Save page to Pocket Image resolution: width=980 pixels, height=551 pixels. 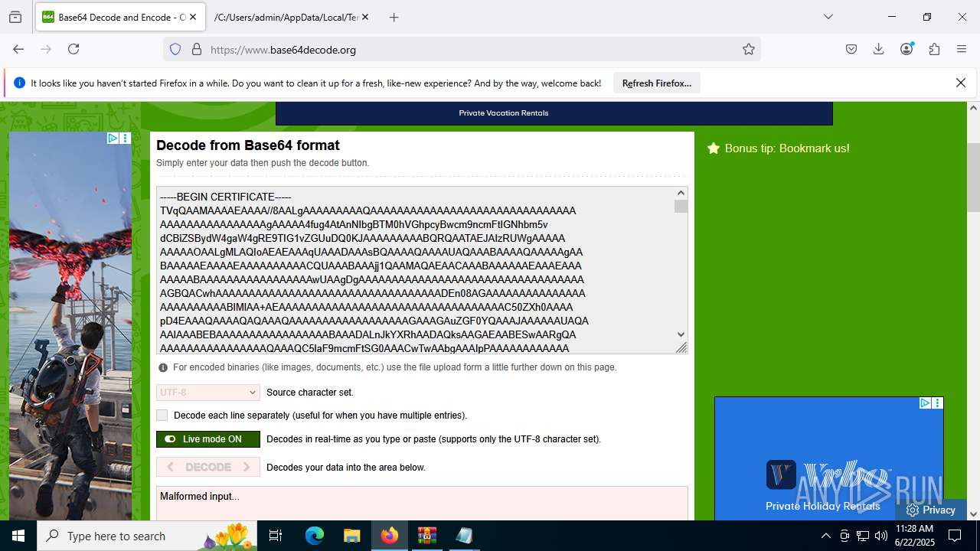click(x=851, y=49)
